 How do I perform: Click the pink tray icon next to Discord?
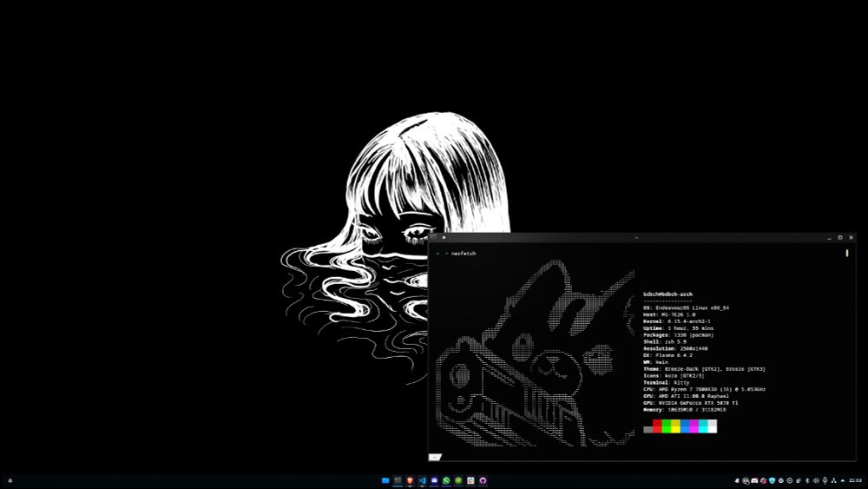(x=763, y=480)
